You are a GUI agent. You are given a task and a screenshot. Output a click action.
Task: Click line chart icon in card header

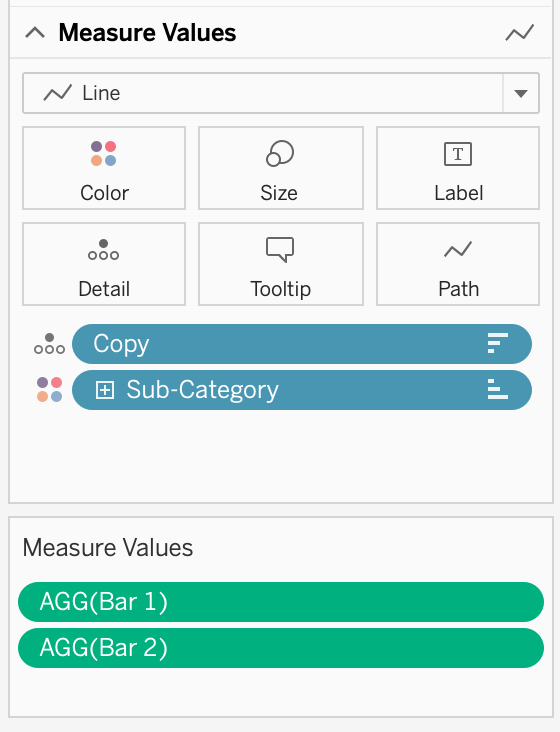tap(519, 33)
